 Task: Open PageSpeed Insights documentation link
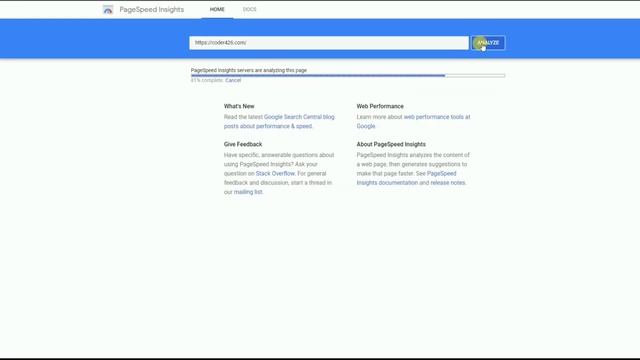(x=407, y=178)
